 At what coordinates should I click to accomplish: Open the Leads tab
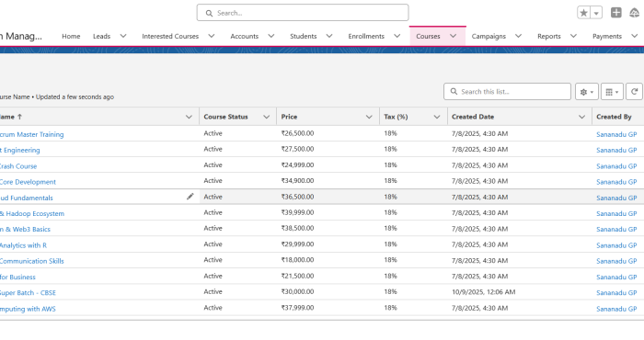101,36
